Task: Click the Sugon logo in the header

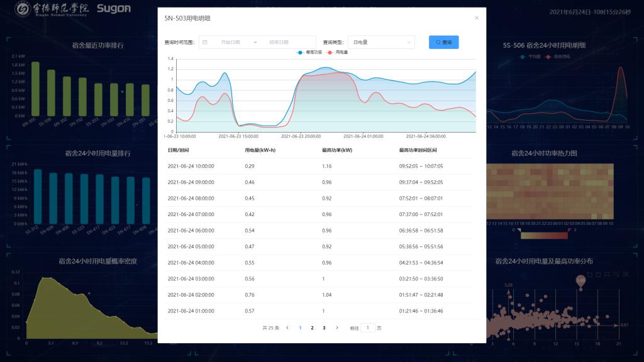Action: tap(114, 9)
